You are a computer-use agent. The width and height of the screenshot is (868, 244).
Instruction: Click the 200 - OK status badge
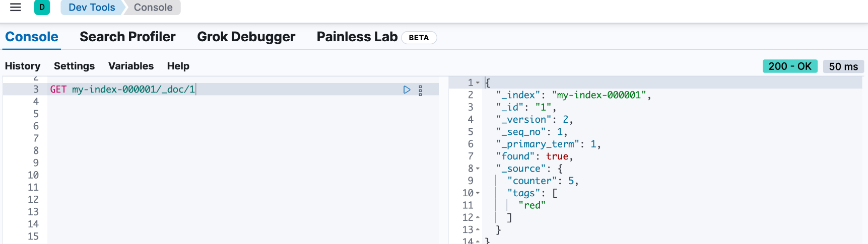click(x=790, y=66)
